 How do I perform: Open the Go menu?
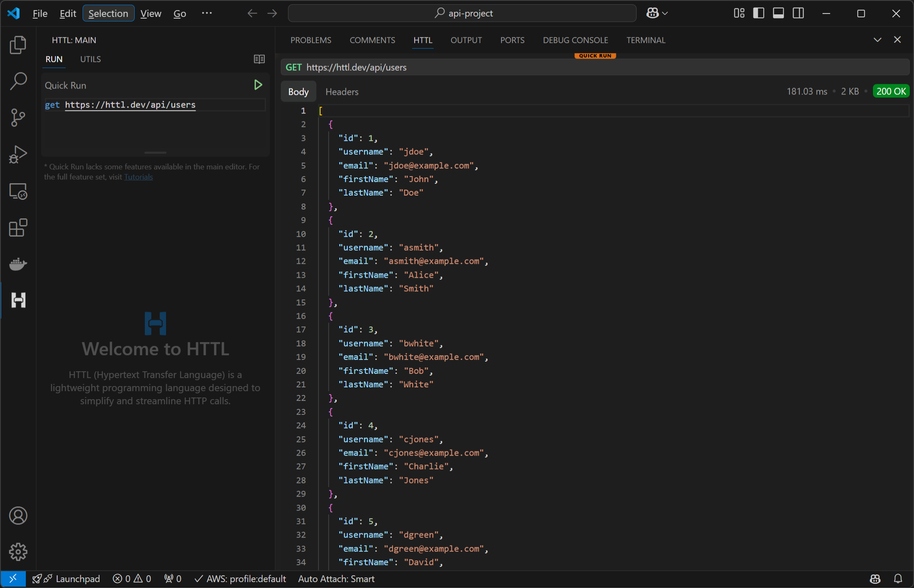pos(180,13)
